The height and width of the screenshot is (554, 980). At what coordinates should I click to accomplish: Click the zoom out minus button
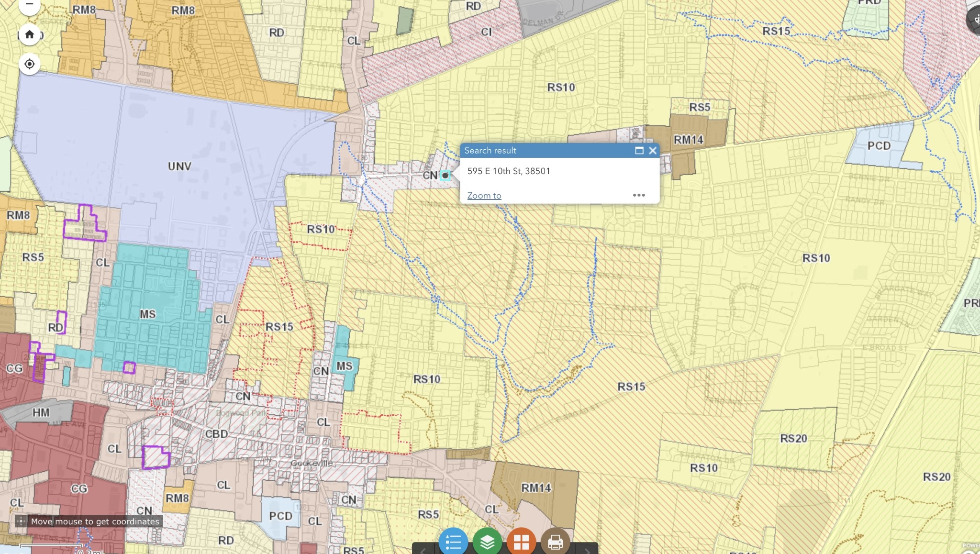(x=29, y=5)
